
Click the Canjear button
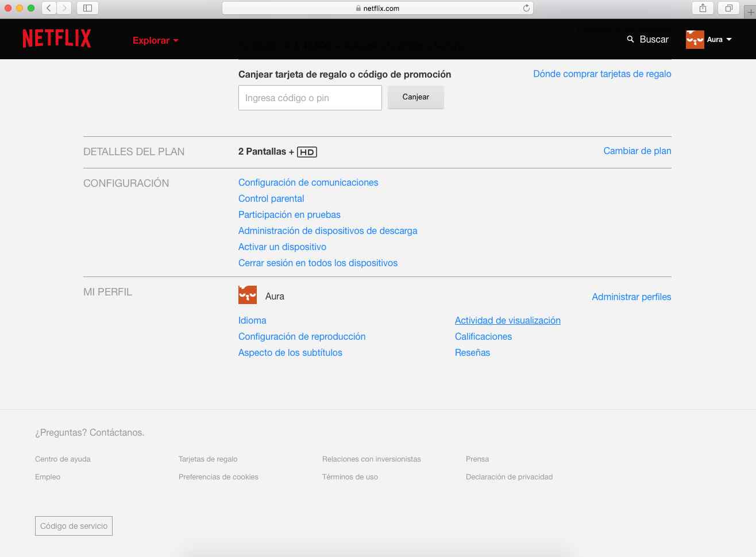pos(415,97)
